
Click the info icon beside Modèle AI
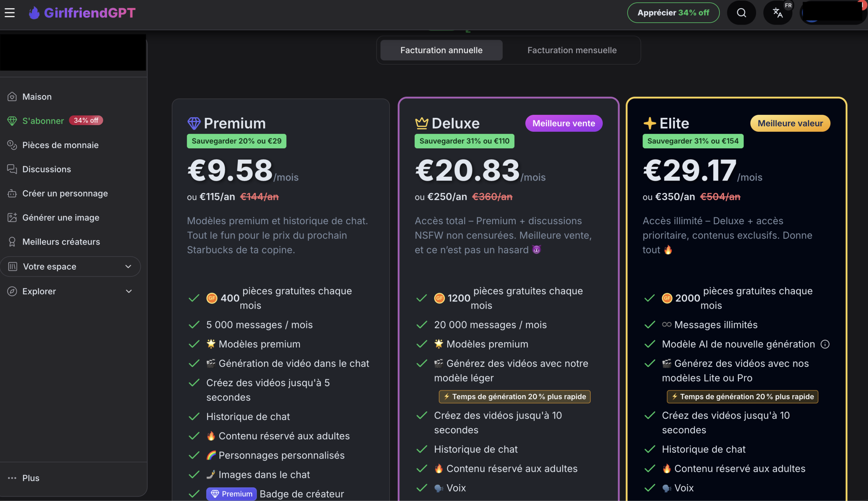tap(825, 344)
